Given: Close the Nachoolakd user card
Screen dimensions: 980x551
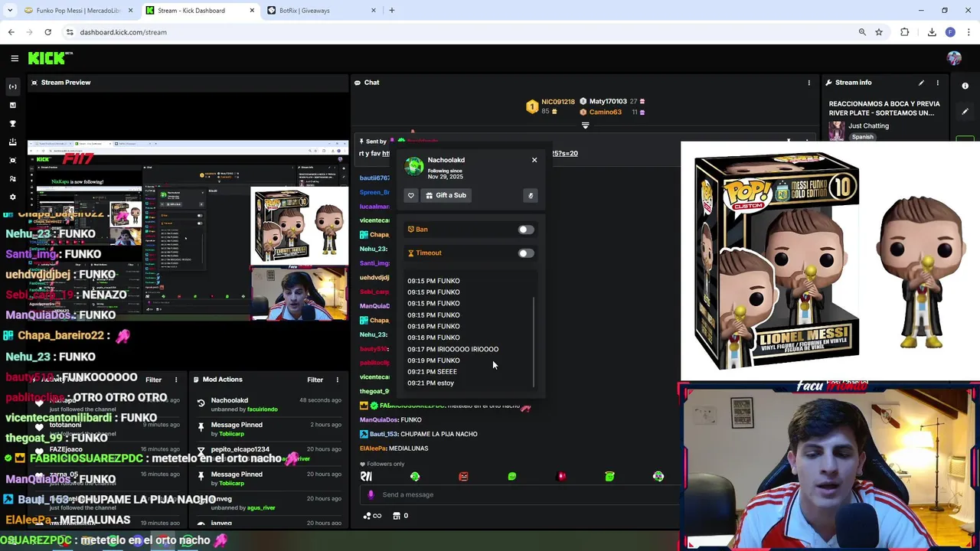Looking at the screenshot, I should point(534,160).
